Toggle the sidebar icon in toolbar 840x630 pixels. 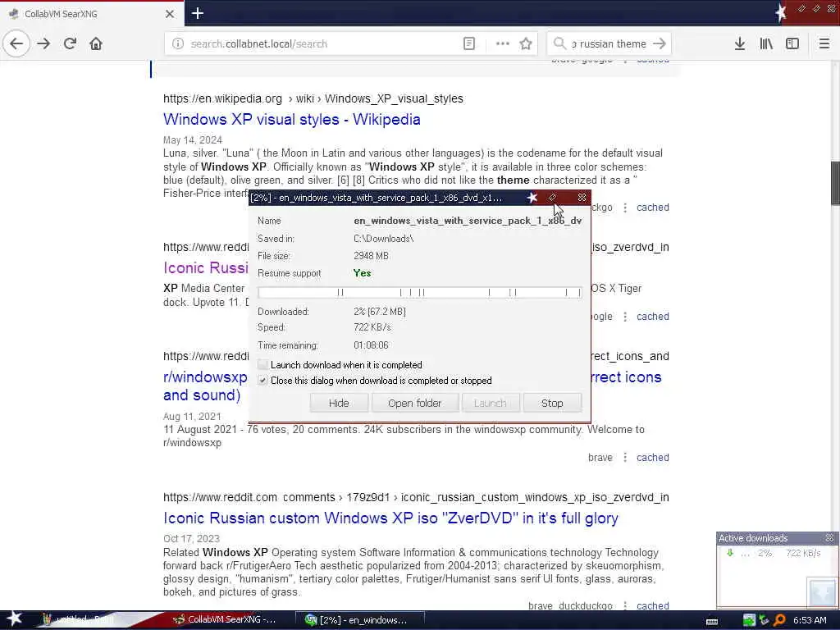[x=792, y=44]
